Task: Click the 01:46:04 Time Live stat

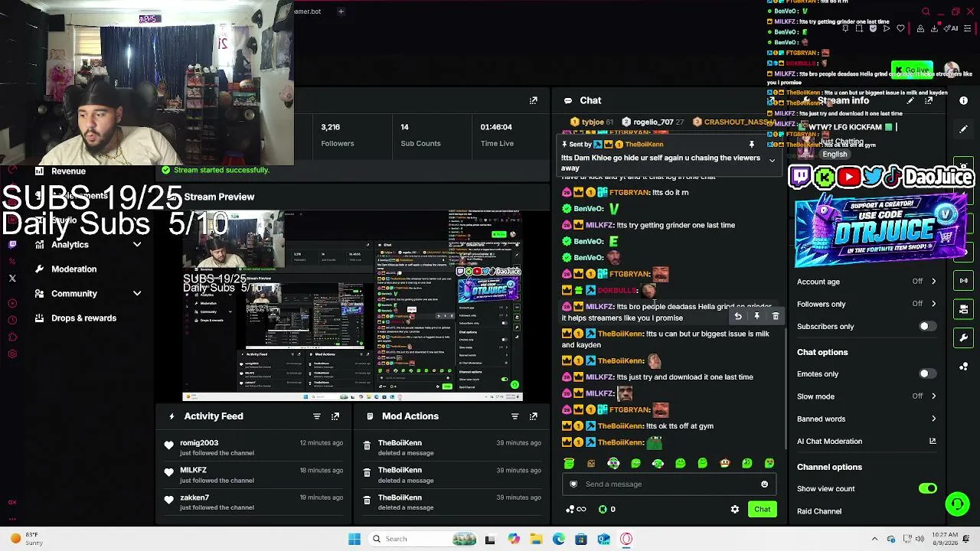Action: point(496,135)
